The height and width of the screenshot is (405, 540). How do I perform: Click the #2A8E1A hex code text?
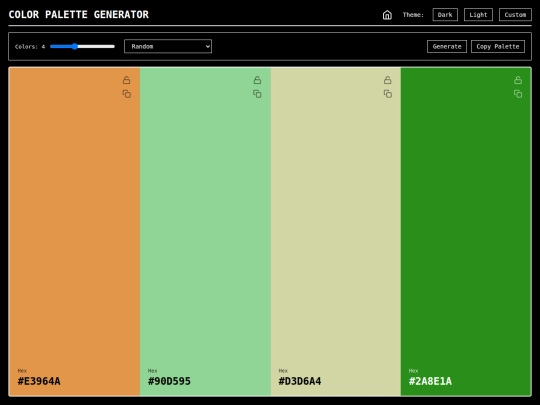coord(430,381)
